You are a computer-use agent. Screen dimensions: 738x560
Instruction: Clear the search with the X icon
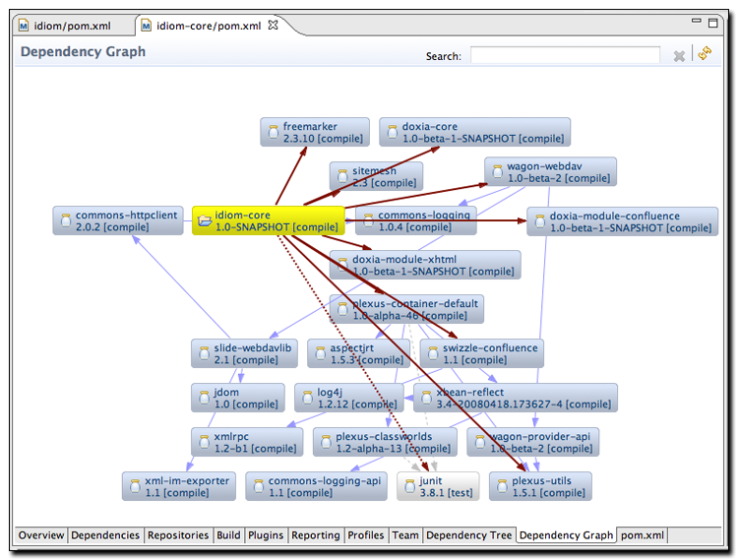click(x=679, y=56)
